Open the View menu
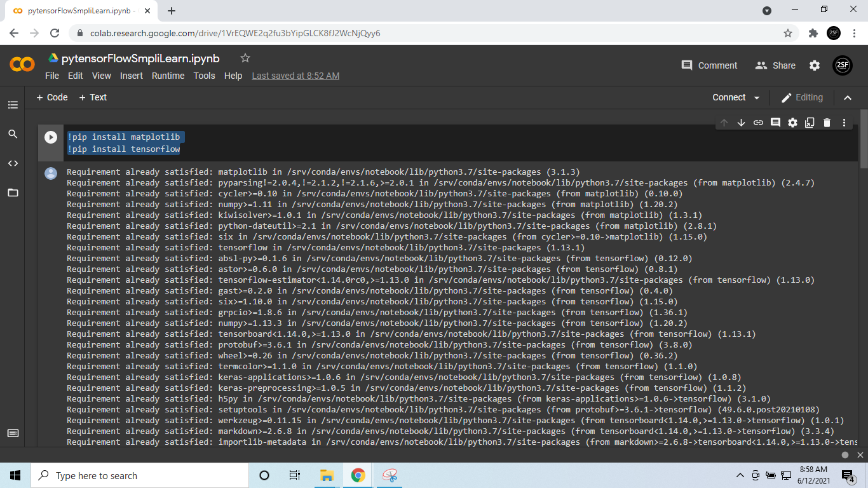 point(102,76)
